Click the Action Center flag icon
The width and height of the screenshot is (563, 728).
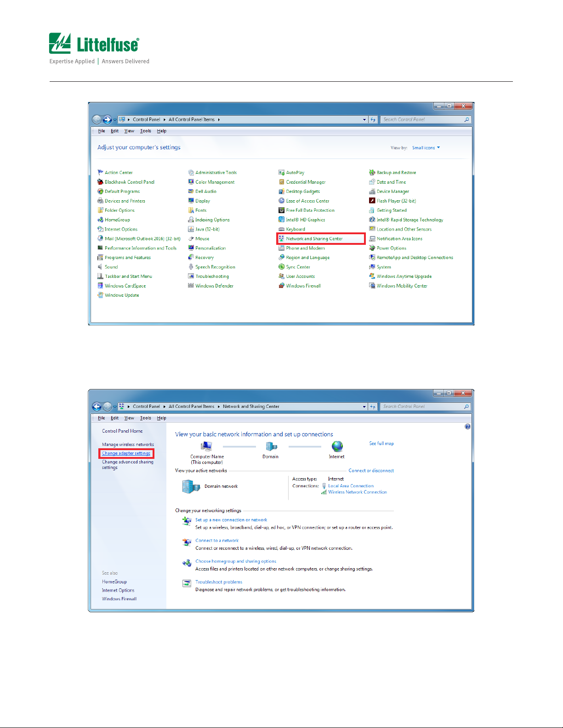point(100,173)
